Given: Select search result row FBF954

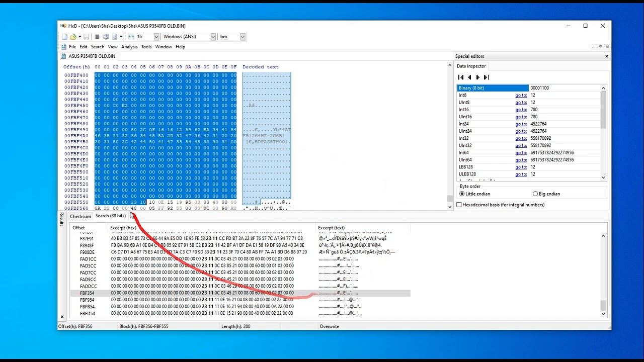Looking at the screenshot, I should click(240, 300).
